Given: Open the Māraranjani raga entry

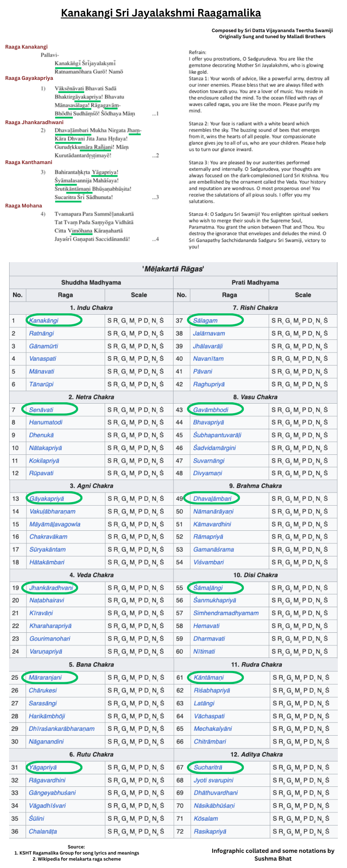Looking at the screenshot, I should point(45,677).
